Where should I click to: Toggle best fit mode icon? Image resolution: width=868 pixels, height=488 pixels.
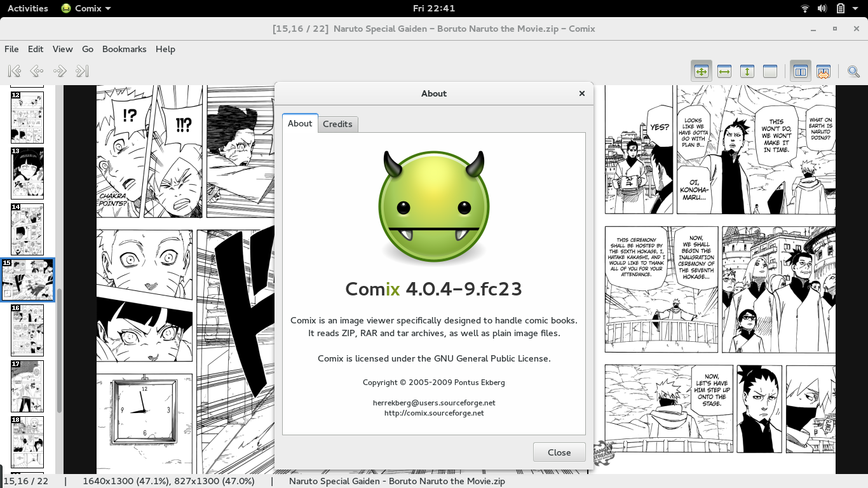coord(702,71)
